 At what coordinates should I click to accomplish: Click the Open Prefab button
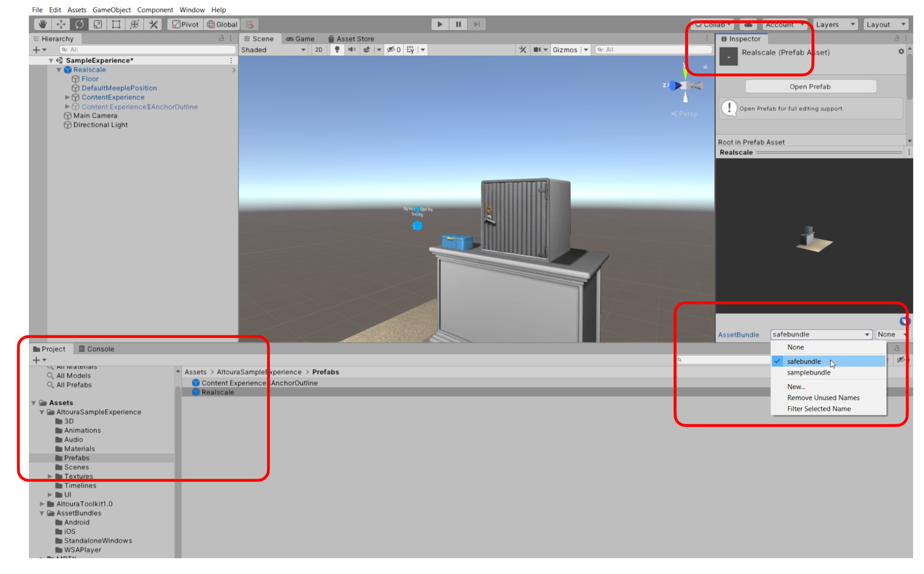tap(810, 87)
